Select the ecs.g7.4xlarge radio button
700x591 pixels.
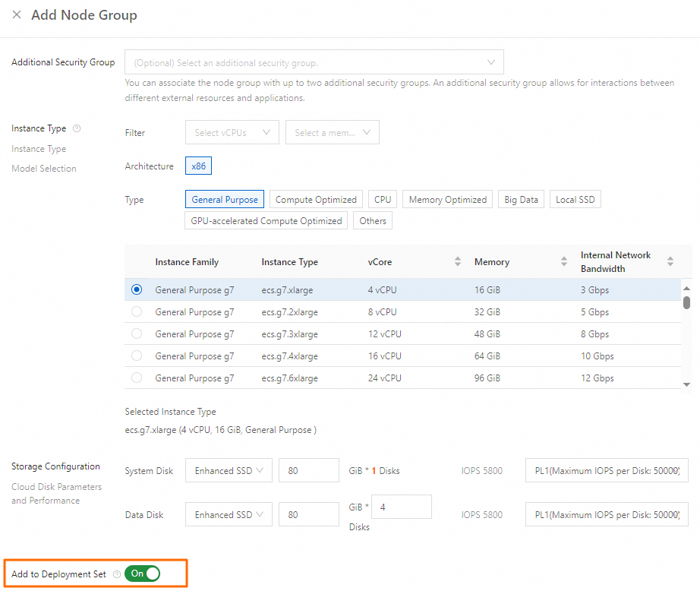point(137,356)
